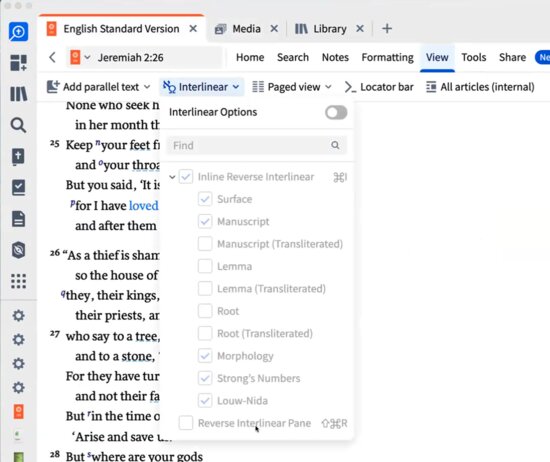Open the Home menu
550x462 pixels.
pyautogui.click(x=250, y=57)
